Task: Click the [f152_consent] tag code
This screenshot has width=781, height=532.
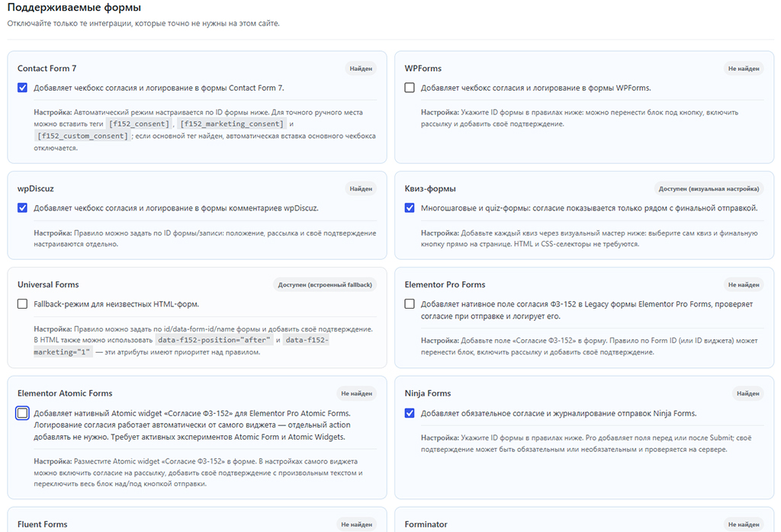Action: pyautogui.click(x=139, y=124)
